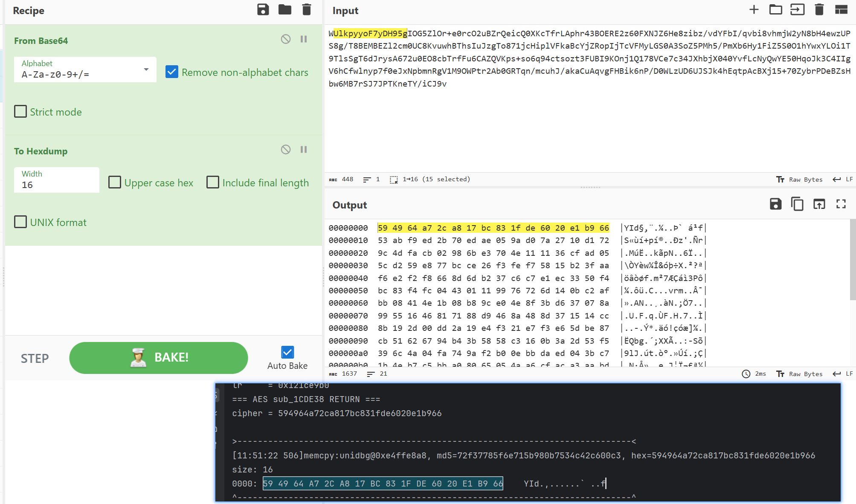Reset input pane layout

click(x=841, y=10)
